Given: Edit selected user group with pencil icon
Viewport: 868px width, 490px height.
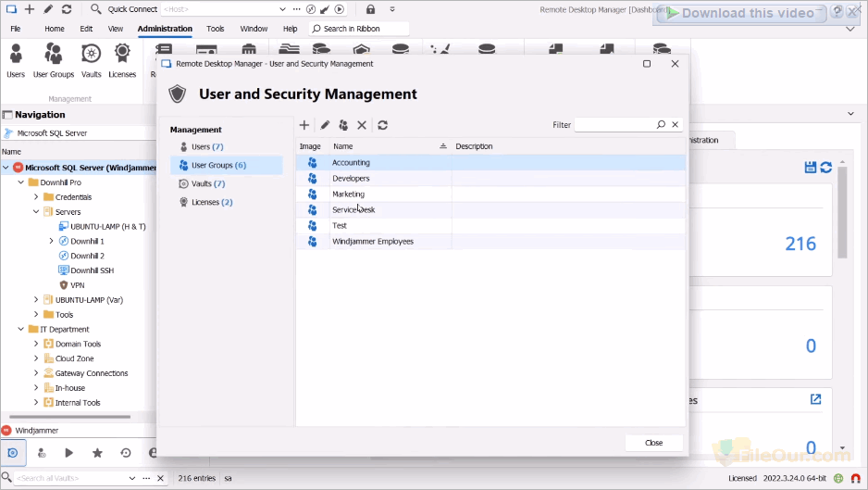Looking at the screenshot, I should click(325, 125).
